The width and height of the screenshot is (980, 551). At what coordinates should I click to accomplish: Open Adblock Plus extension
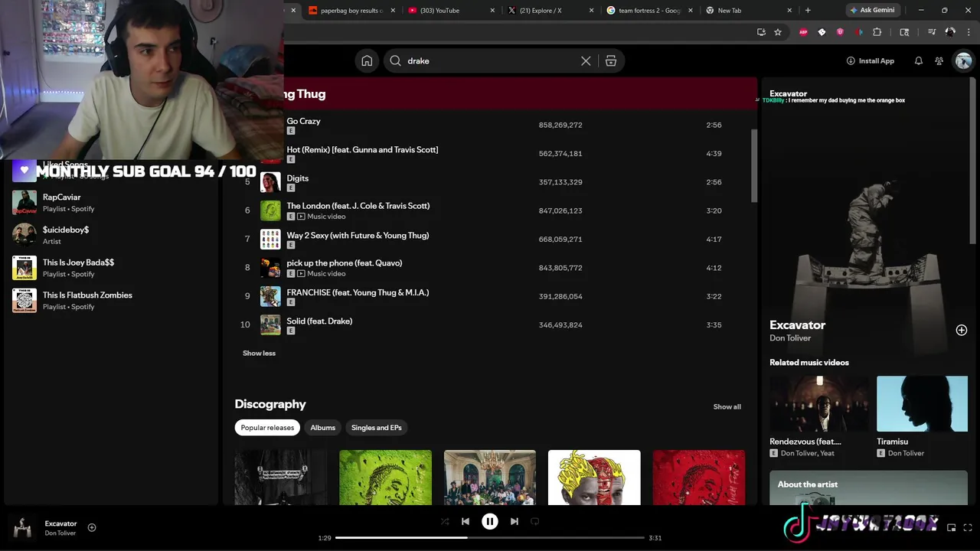[803, 32]
